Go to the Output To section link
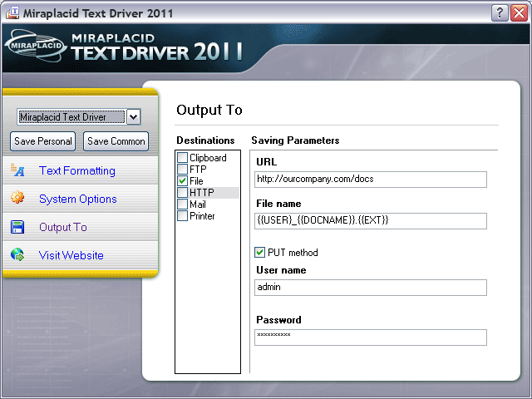 [x=63, y=227]
